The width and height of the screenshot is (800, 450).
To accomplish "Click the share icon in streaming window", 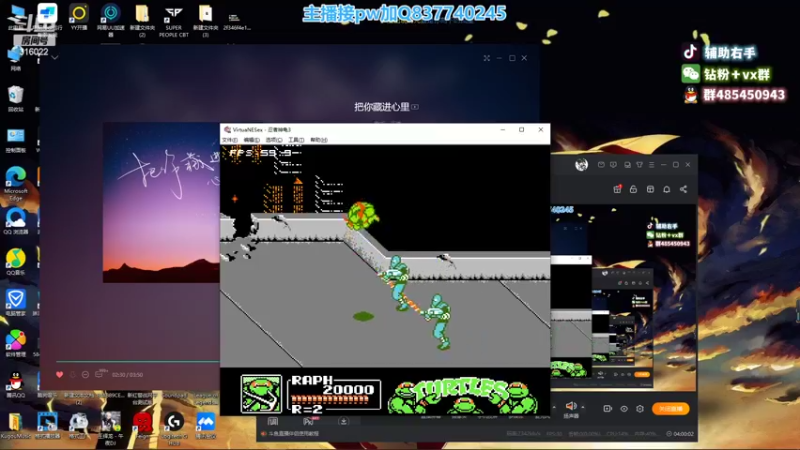I will (x=683, y=189).
